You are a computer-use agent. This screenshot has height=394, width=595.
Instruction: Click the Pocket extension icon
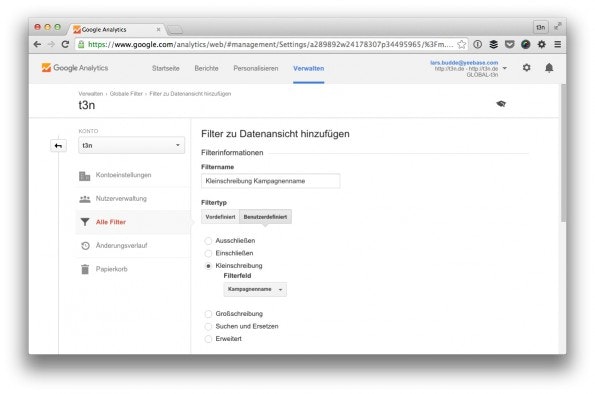[x=509, y=44]
